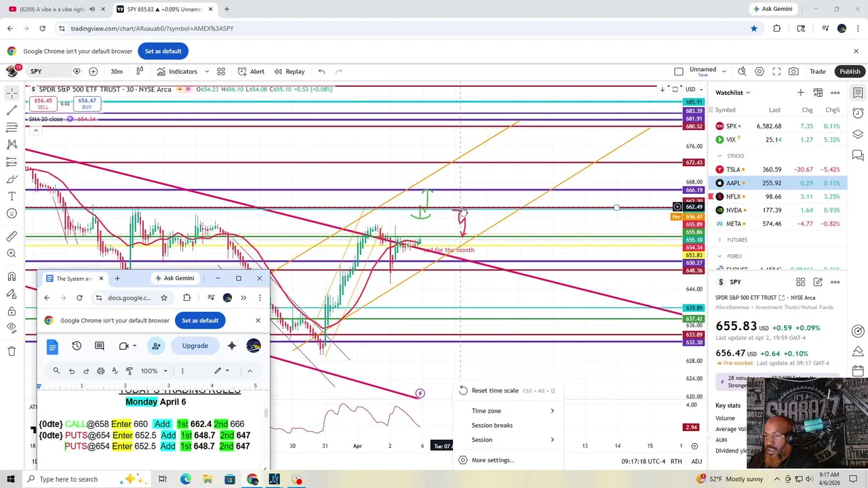Open version history icon in Docs window
This screenshot has height=488, width=868.
pyautogui.click(x=77, y=346)
